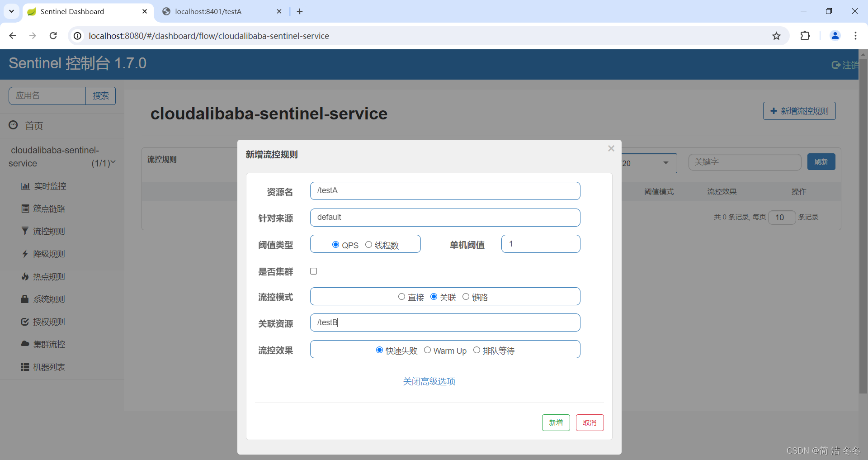The width and height of the screenshot is (868, 460).
Task: Collapse the cloudalibaba-sentinel-service app expander
Action: 113,162
